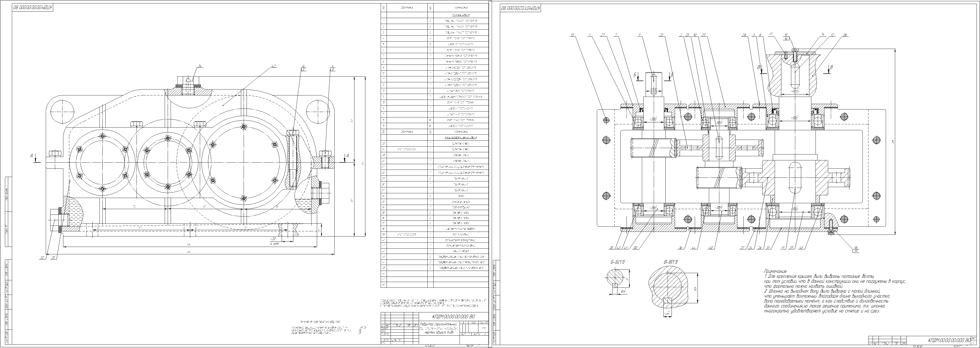Click part callout number 13 on right sheet
The width and height of the screenshot is (980, 348).
tap(572, 35)
